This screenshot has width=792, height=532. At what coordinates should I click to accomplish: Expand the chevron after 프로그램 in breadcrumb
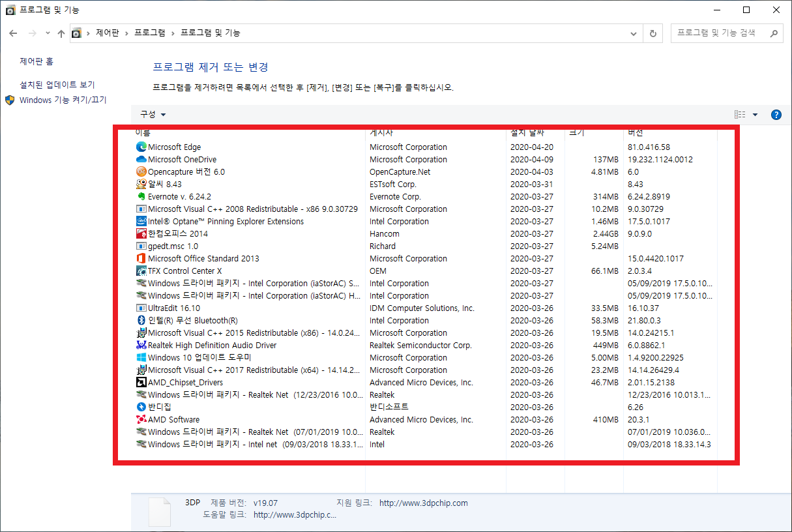pyautogui.click(x=173, y=33)
